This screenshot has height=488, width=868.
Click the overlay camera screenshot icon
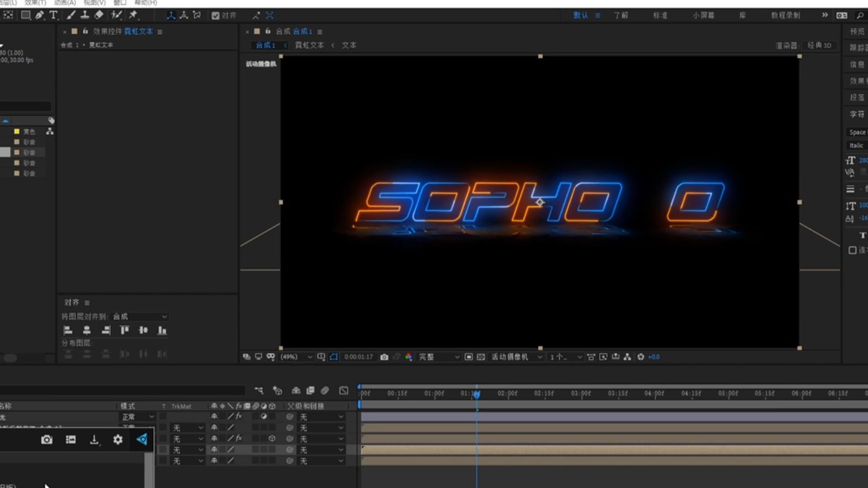47,440
